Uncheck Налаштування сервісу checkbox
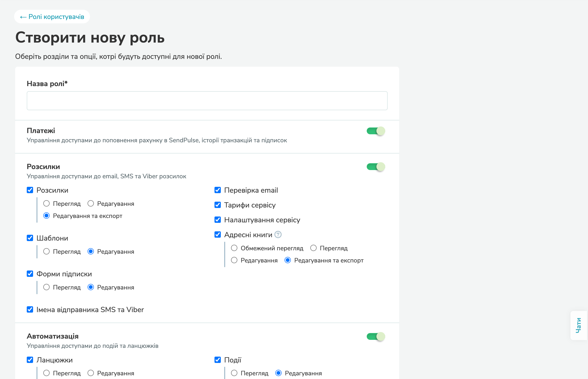588x379 pixels. (217, 220)
